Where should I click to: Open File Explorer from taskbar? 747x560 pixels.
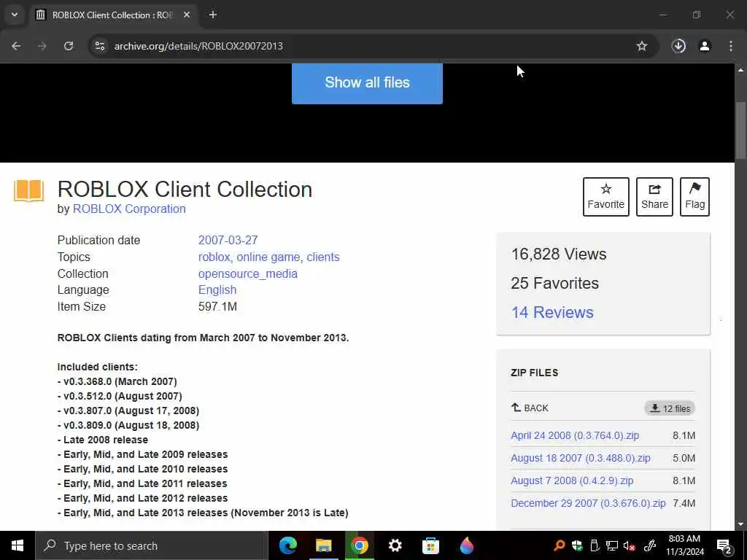[323, 545]
